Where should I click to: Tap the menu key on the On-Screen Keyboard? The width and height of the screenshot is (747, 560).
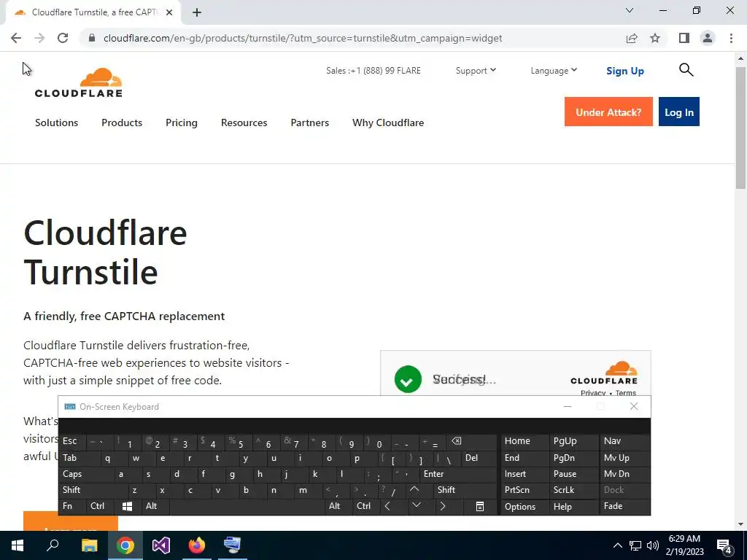[x=480, y=506]
